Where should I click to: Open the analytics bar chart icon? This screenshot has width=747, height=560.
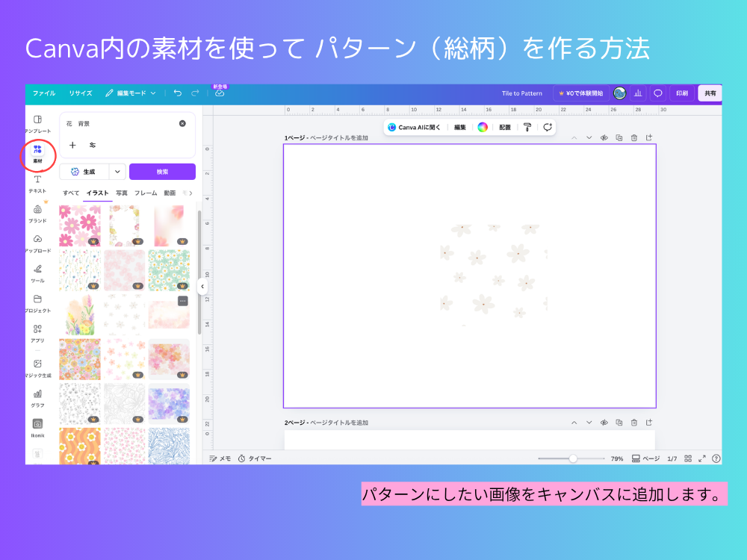(x=638, y=93)
